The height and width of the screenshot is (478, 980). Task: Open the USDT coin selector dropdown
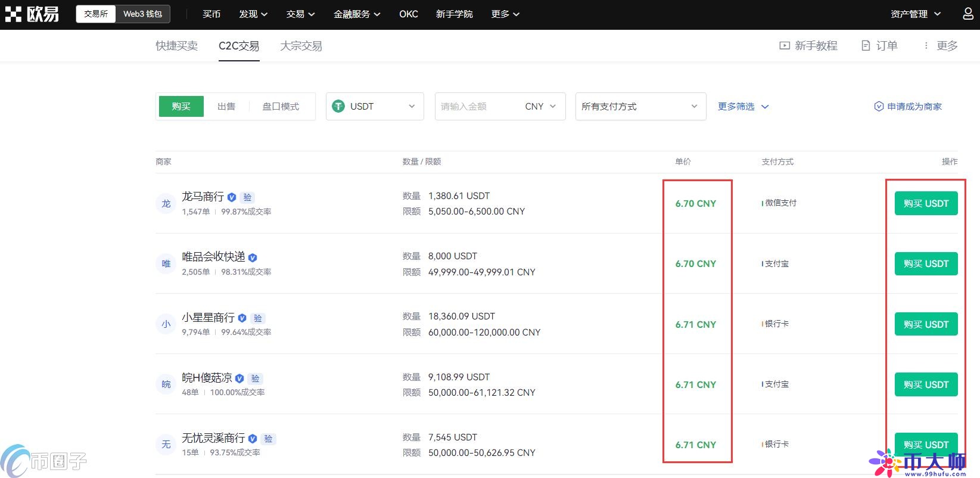click(375, 106)
